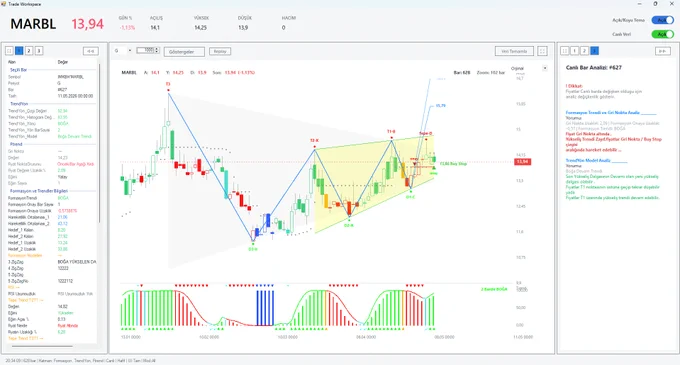Click the Gri Nokta row
Image resolution: width=680 pixels, height=365 pixels.
point(52,151)
